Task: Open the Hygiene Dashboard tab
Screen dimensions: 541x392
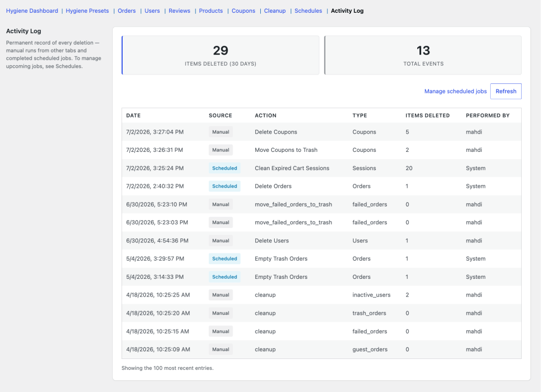Action: pyautogui.click(x=32, y=10)
